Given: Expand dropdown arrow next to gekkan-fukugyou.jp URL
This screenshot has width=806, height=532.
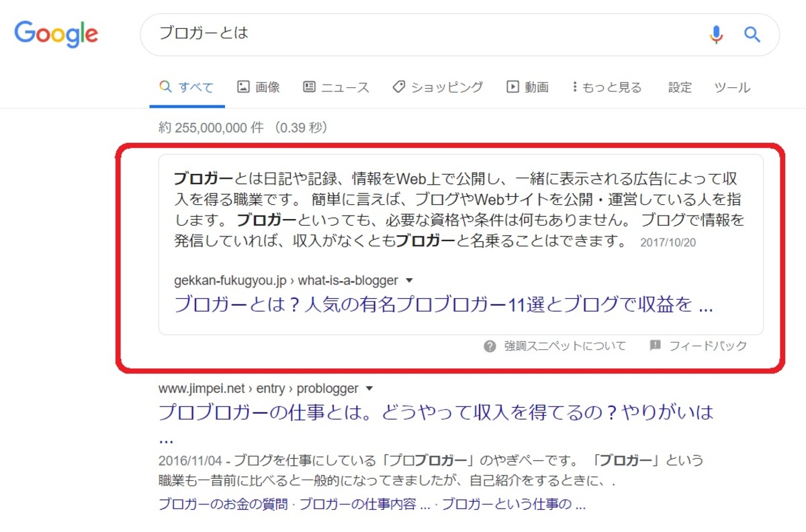Looking at the screenshot, I should point(410,281).
